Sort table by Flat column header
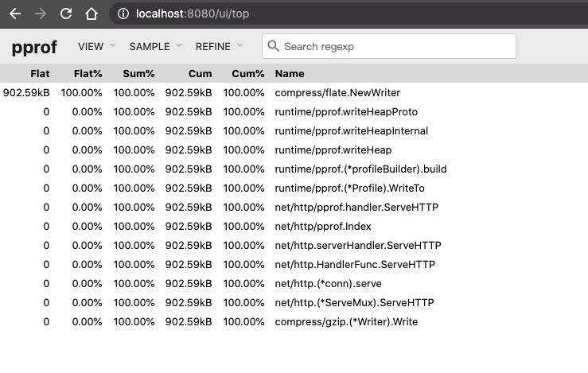This screenshot has width=588, height=373. [x=39, y=74]
